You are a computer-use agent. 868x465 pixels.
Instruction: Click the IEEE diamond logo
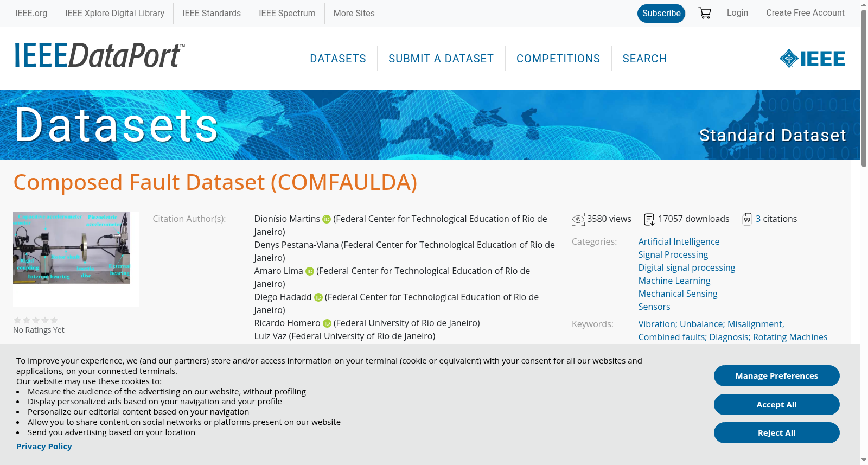(812, 58)
